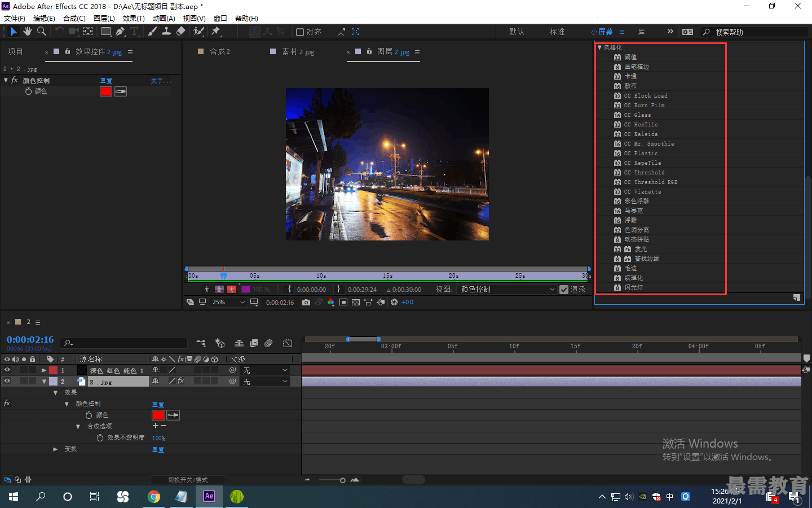Toggle frame blending icon in timeline header

254,343
